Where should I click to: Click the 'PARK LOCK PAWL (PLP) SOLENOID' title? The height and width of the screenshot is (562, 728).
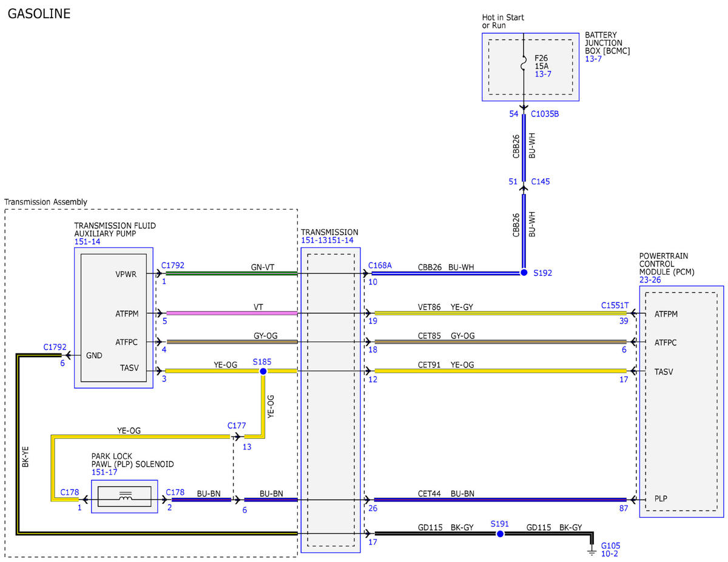coord(133,460)
